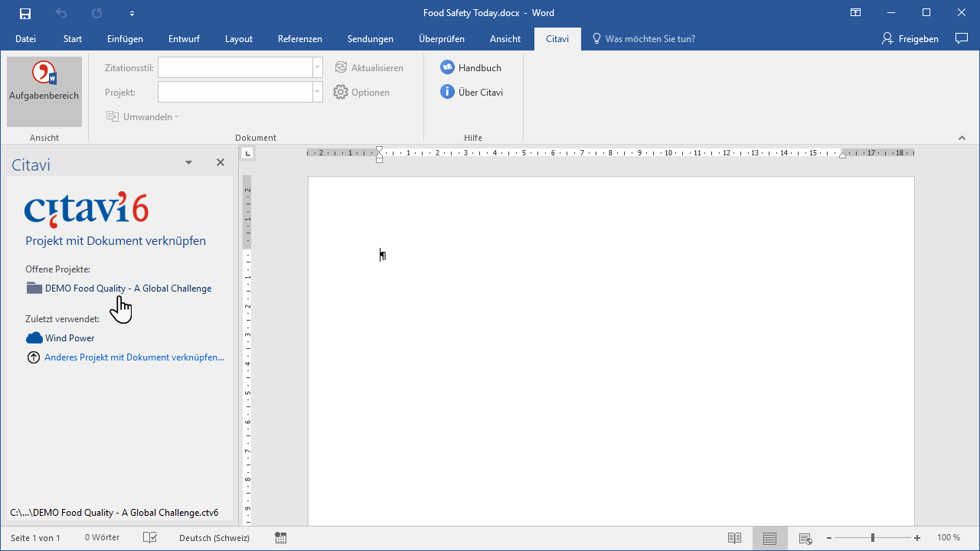Open the Einfügen ribbon tab
This screenshot has height=551, width=980.
[x=125, y=39]
